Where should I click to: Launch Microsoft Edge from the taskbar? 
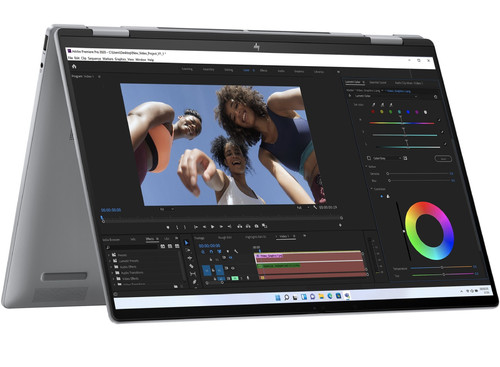[330, 296]
